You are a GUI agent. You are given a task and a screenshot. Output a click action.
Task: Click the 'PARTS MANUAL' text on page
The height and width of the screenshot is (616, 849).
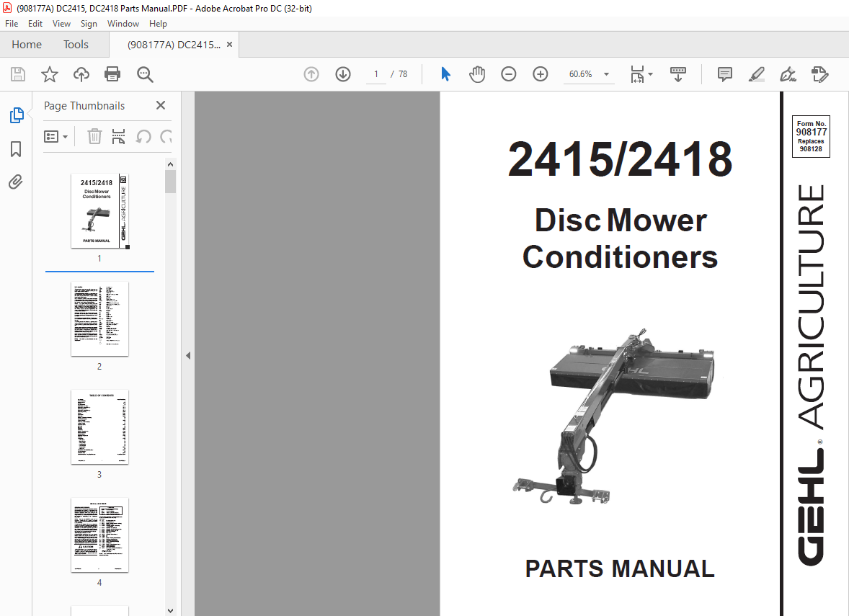620,569
